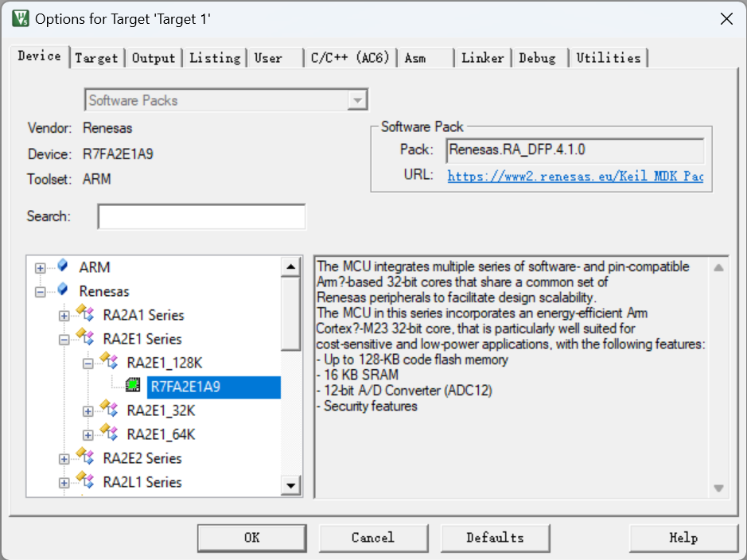Screen dimensions: 747x560
Task: Open the Listing tab
Action: click(x=215, y=58)
